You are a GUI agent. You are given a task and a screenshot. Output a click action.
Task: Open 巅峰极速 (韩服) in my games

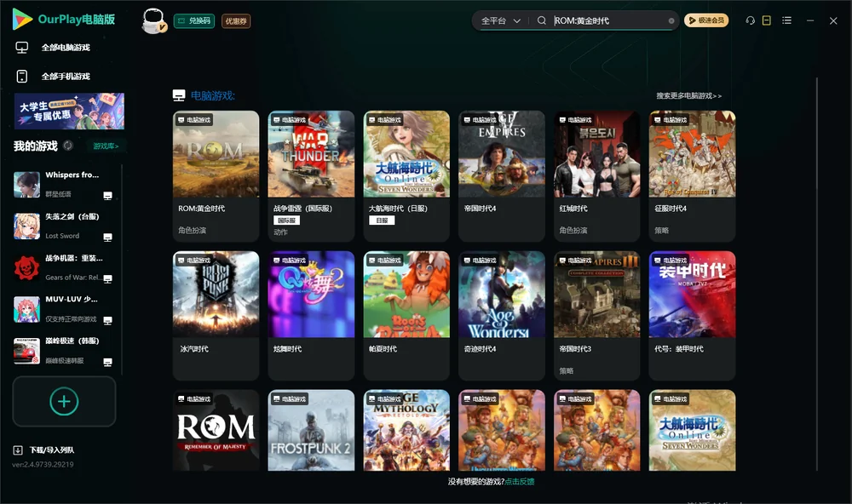(64, 351)
